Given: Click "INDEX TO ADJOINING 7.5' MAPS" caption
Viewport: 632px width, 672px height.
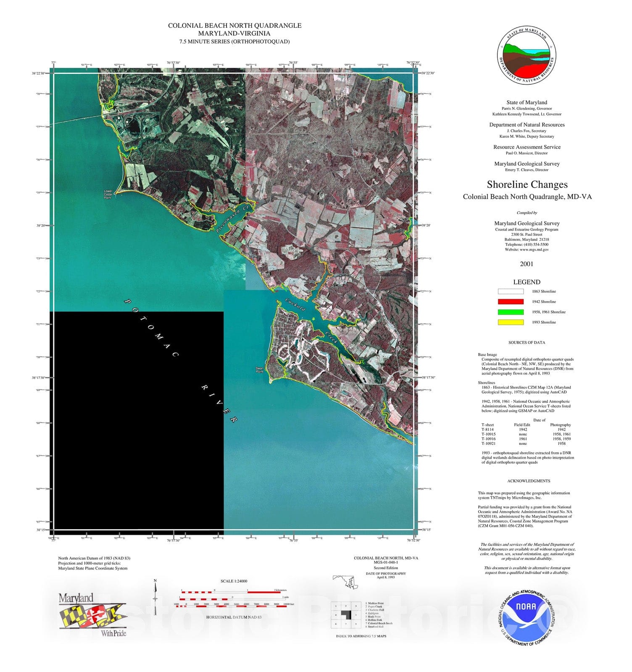Looking at the screenshot, I should pos(361,636).
